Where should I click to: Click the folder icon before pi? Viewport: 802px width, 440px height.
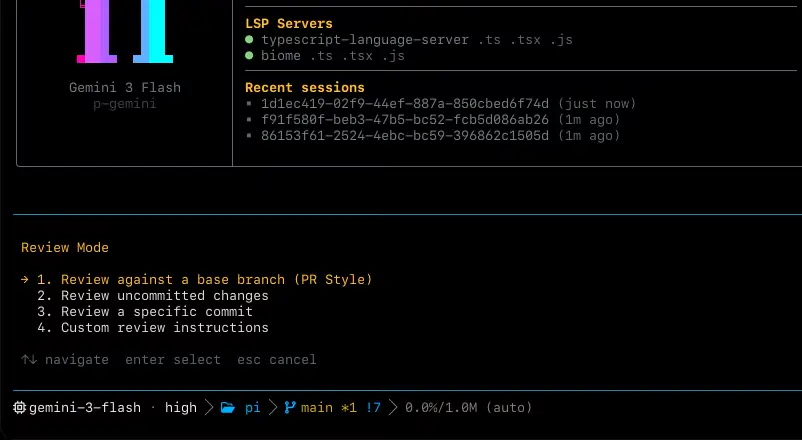pyautogui.click(x=228, y=407)
